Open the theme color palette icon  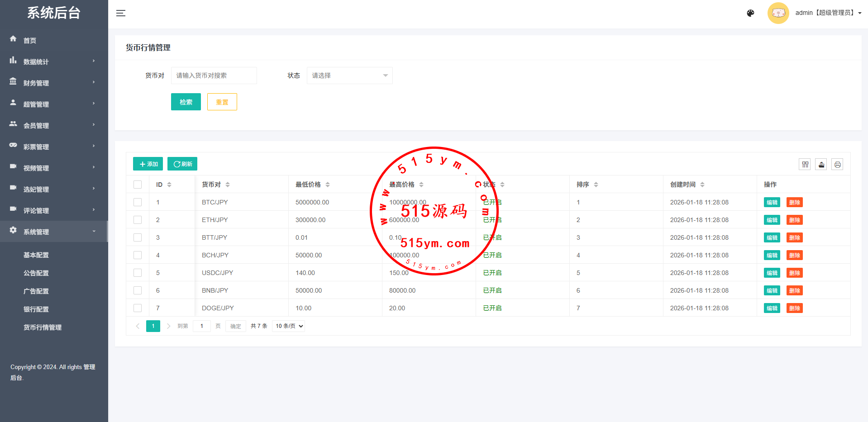pyautogui.click(x=750, y=13)
